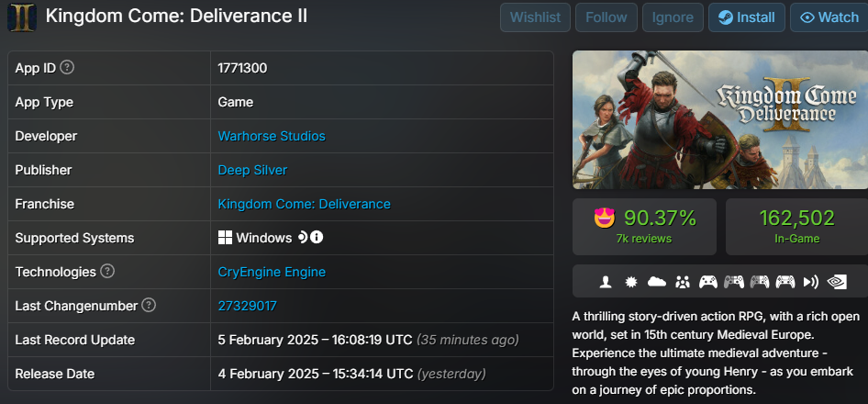
Task: Click the Steam Cloud icon
Action: (x=657, y=282)
